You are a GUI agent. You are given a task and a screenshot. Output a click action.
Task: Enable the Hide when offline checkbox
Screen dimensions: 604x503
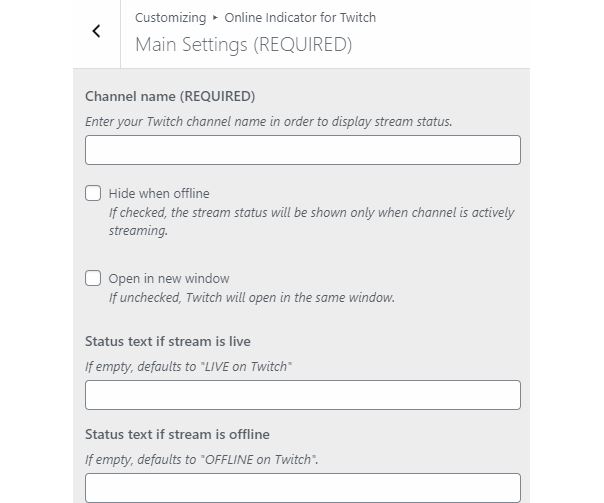tap(93, 193)
